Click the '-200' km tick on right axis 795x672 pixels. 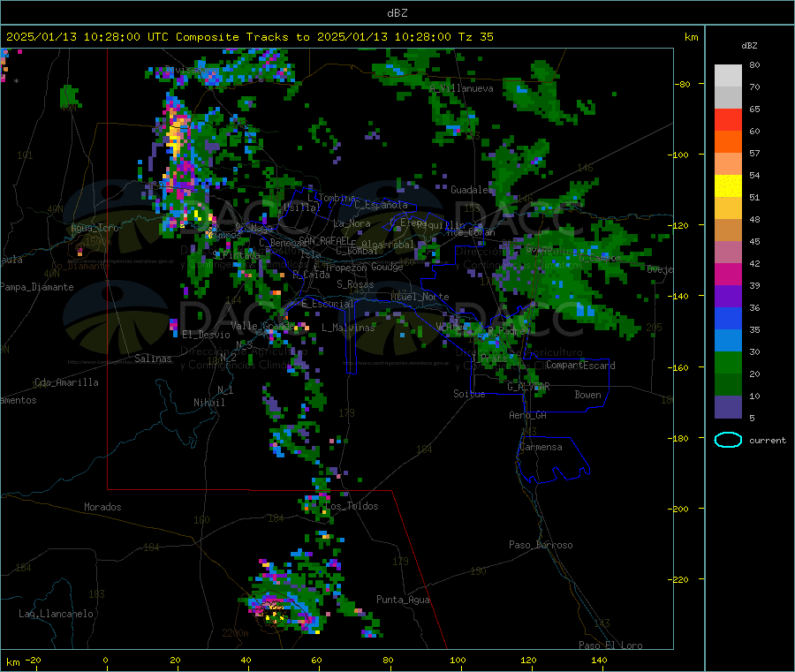click(x=678, y=509)
